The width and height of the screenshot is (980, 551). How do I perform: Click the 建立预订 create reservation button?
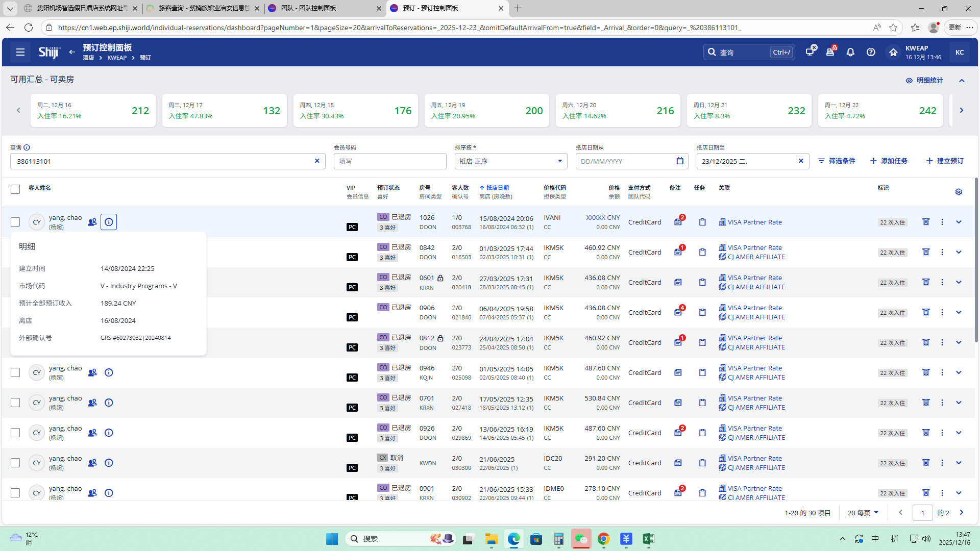(945, 161)
